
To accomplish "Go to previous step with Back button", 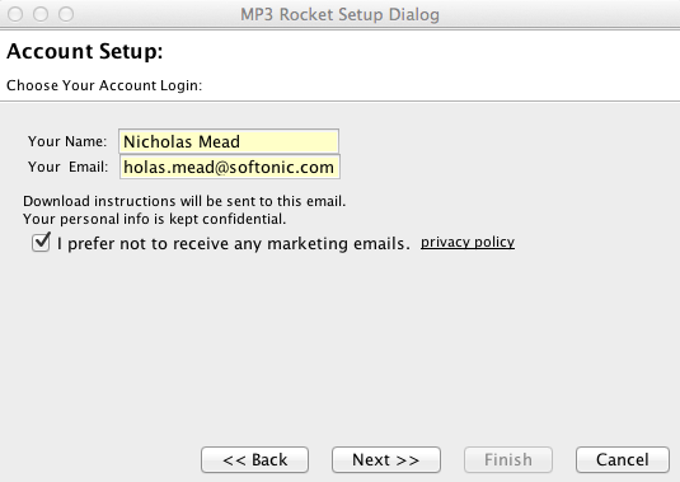I will [x=254, y=460].
